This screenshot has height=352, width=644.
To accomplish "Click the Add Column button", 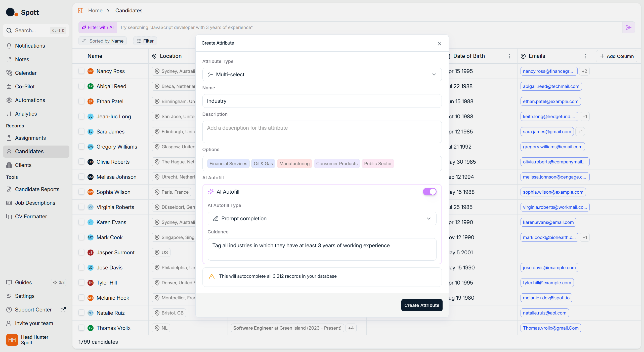I will [x=617, y=56].
